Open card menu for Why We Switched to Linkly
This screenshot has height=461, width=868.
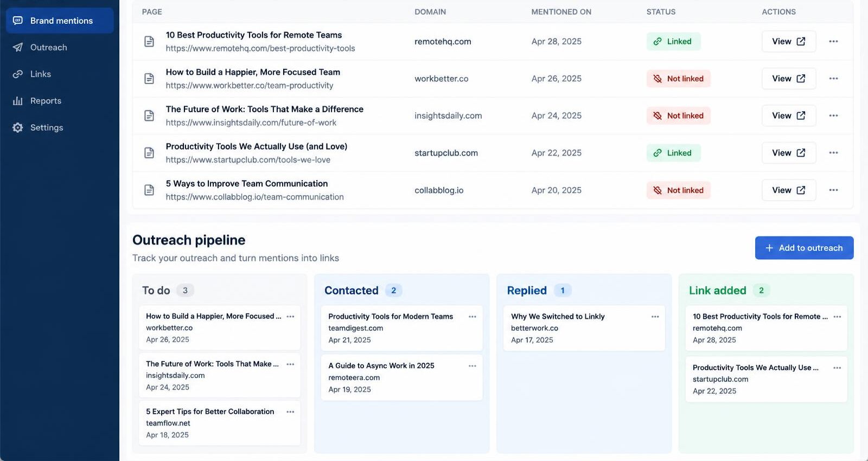pos(655,316)
